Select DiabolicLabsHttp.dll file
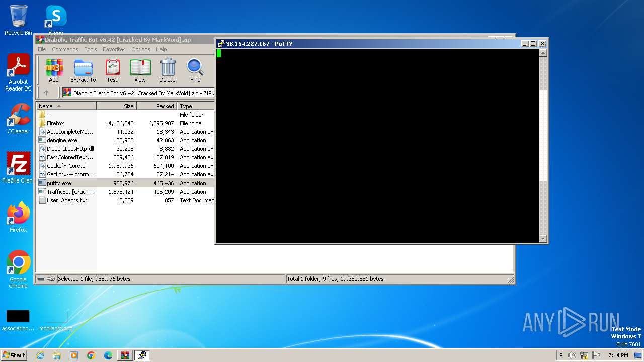This screenshot has width=644, height=362. [126, 149]
